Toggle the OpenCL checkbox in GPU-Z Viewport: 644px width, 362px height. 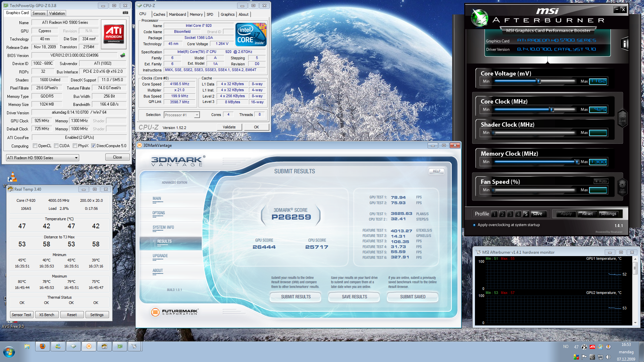pyautogui.click(x=35, y=146)
